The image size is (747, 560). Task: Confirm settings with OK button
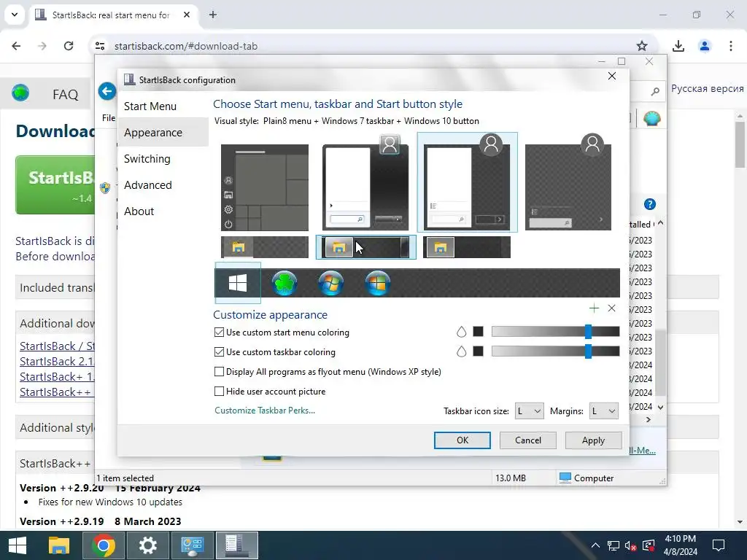pyautogui.click(x=462, y=440)
